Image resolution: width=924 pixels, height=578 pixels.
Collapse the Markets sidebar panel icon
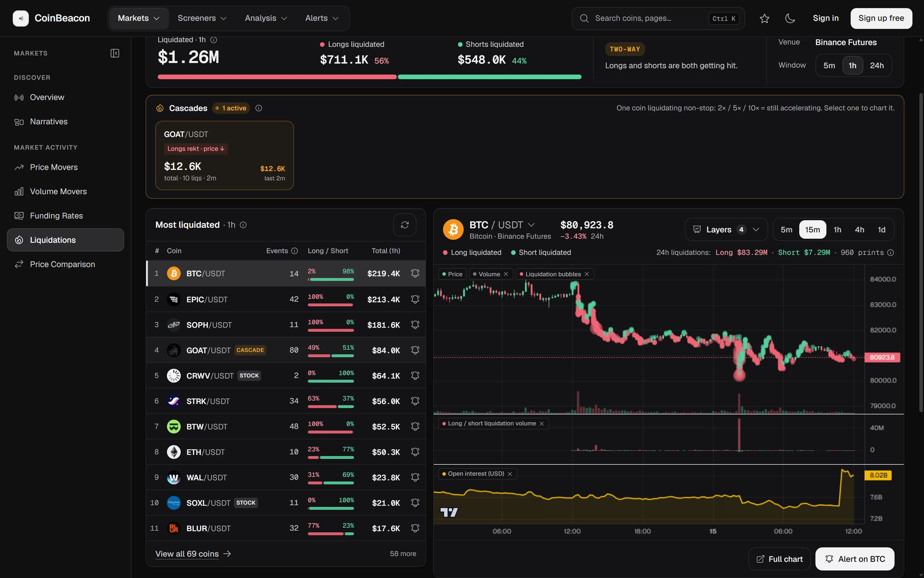tap(115, 53)
